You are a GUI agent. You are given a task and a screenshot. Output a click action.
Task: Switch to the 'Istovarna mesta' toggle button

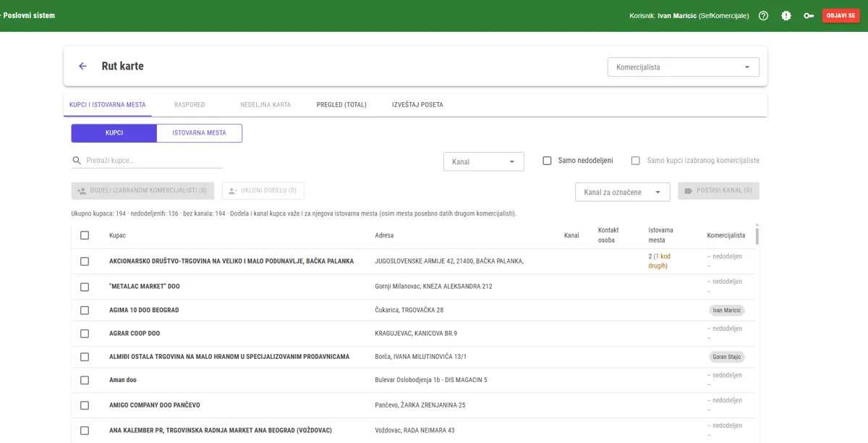[x=200, y=133]
